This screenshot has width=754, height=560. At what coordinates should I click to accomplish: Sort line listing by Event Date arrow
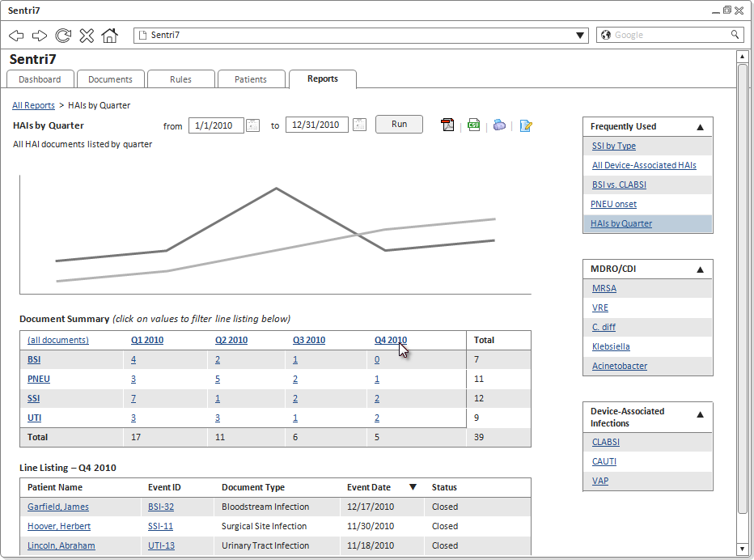tap(413, 487)
